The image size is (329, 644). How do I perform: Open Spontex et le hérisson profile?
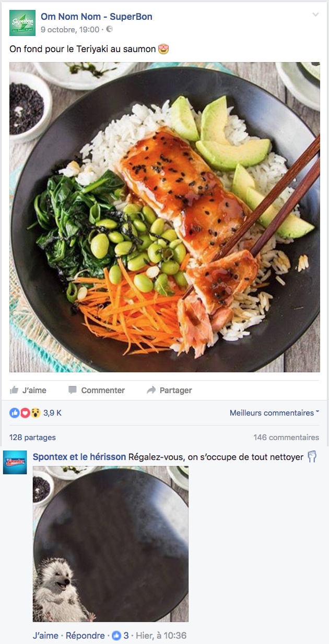click(79, 457)
